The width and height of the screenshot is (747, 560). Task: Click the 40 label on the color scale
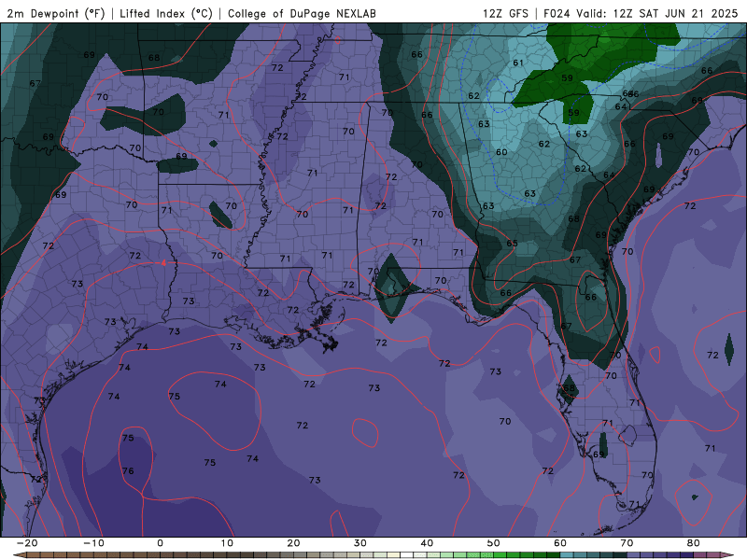[x=427, y=543]
